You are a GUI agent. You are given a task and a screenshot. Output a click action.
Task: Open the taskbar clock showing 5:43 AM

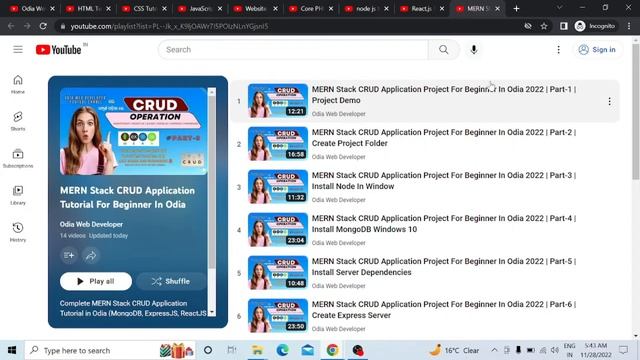pyautogui.click(x=596, y=350)
